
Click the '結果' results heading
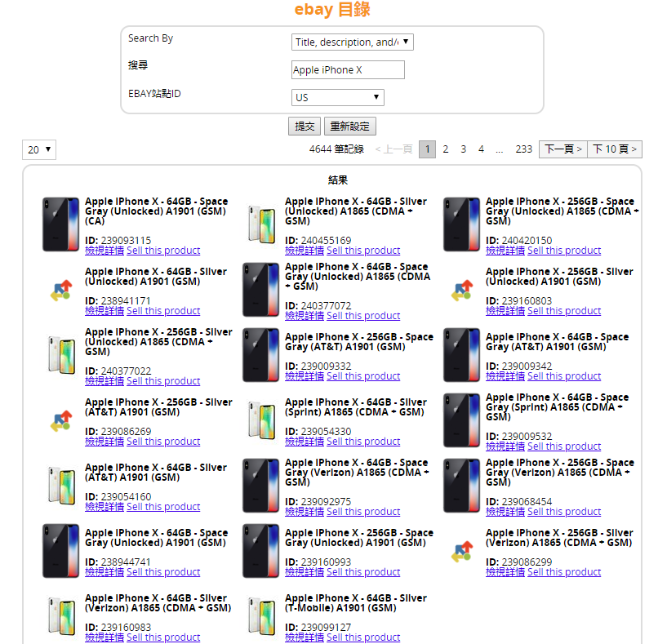(338, 180)
